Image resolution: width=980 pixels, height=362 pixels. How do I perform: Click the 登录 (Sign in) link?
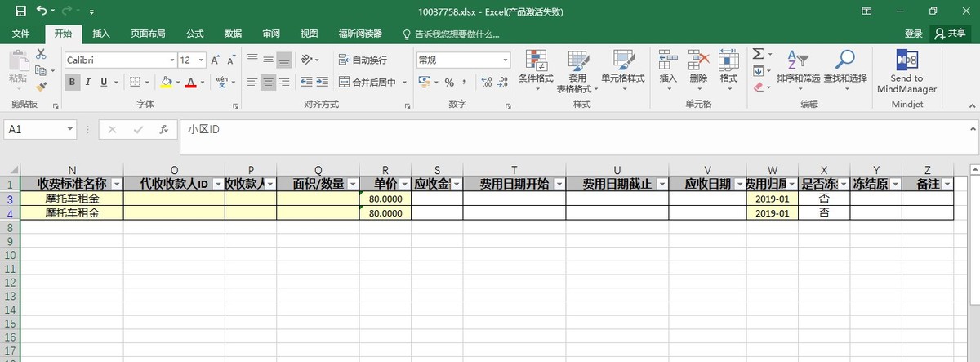click(914, 34)
